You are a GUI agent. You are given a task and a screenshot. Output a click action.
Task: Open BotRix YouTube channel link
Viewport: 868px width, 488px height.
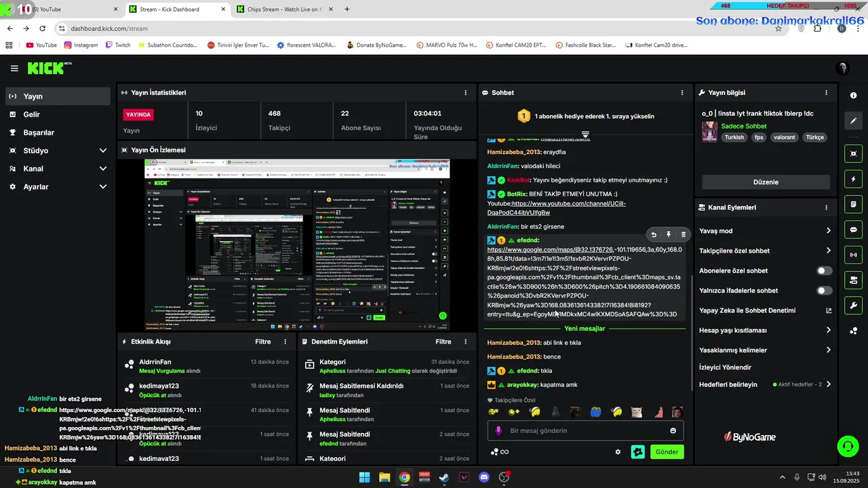coord(557,208)
